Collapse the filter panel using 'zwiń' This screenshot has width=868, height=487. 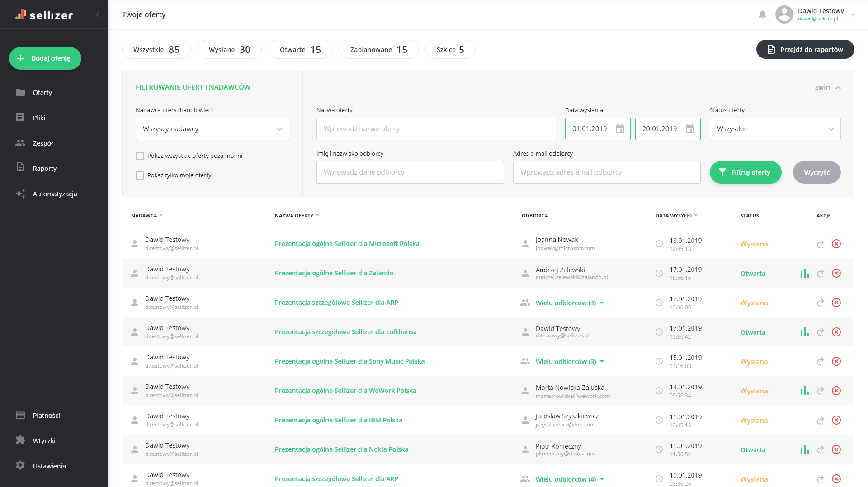pyautogui.click(x=827, y=87)
